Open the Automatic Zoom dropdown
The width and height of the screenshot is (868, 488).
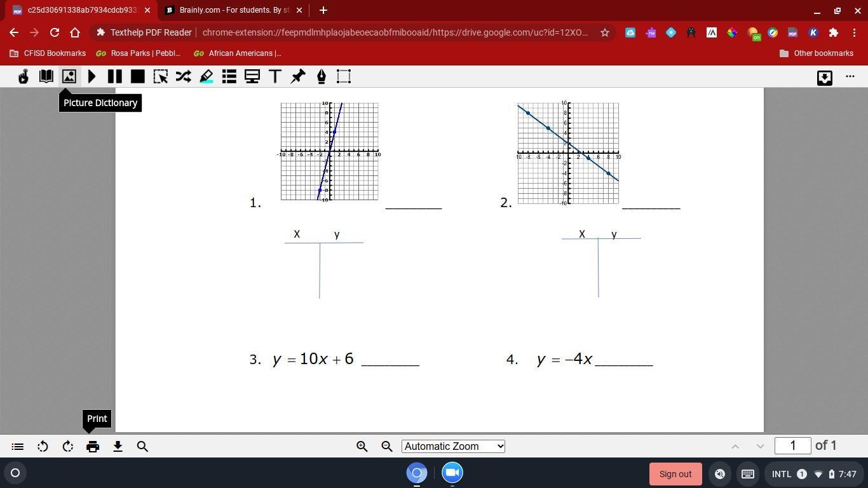pyautogui.click(x=453, y=446)
